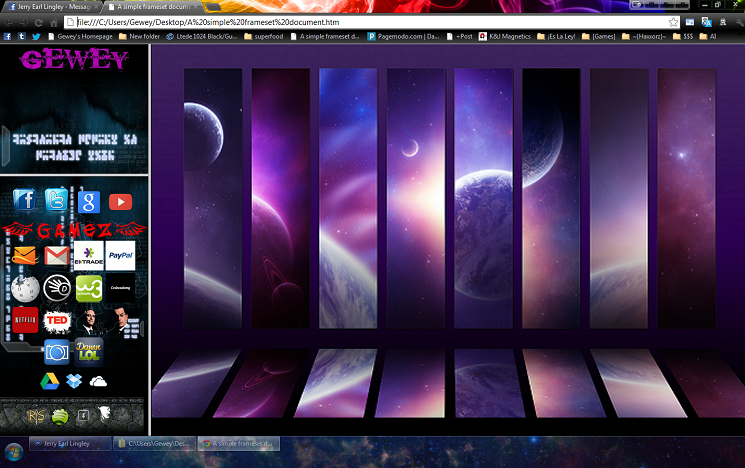Switch to Jerry Earl Lingley taskbar window
The width and height of the screenshot is (745, 468).
[x=70, y=444]
